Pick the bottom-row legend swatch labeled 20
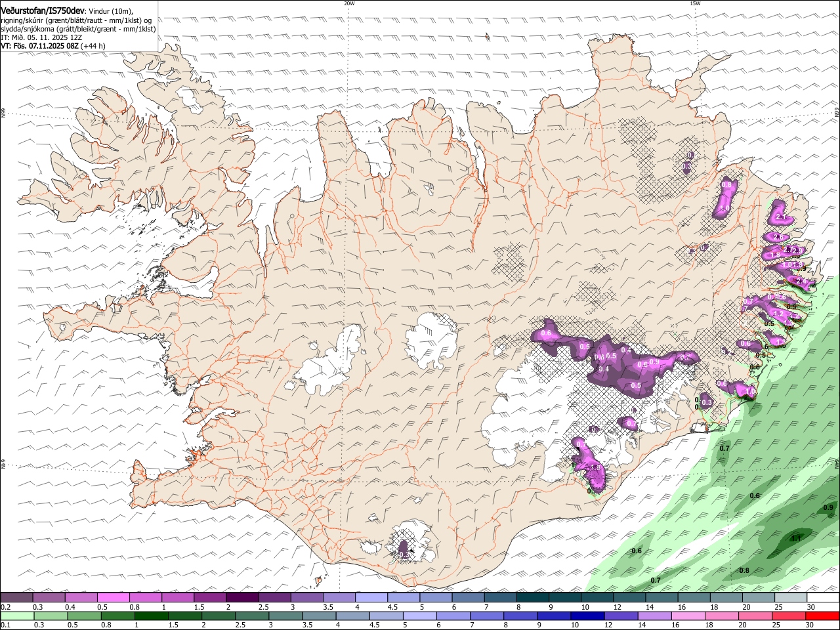The width and height of the screenshot is (840, 630). pyautogui.click(x=755, y=616)
